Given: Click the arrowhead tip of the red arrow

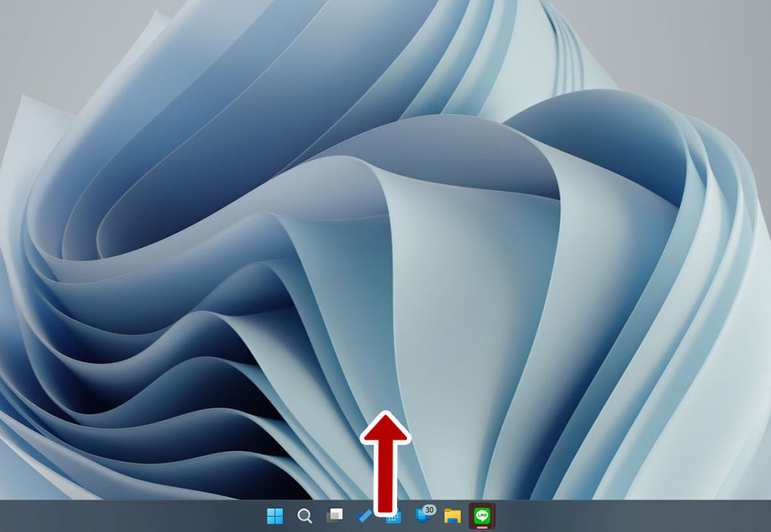Looking at the screenshot, I should [x=385, y=418].
